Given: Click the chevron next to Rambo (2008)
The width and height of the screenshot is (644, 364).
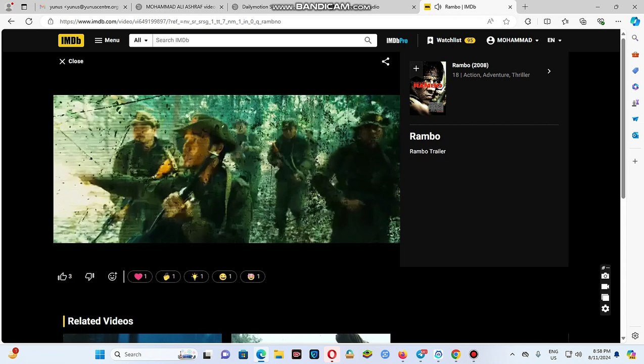Looking at the screenshot, I should pyautogui.click(x=549, y=71).
